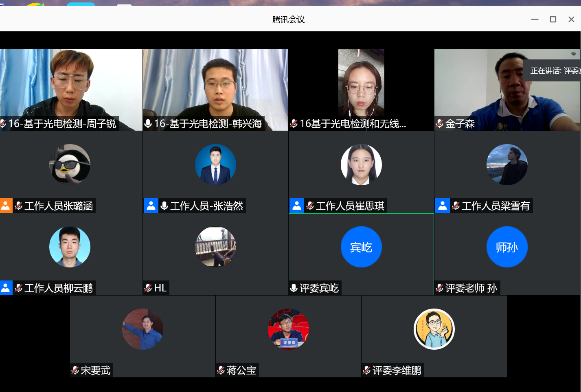Click the blue user icon beside 工作人员梁雪有
The width and height of the screenshot is (581, 392).
pos(442,206)
